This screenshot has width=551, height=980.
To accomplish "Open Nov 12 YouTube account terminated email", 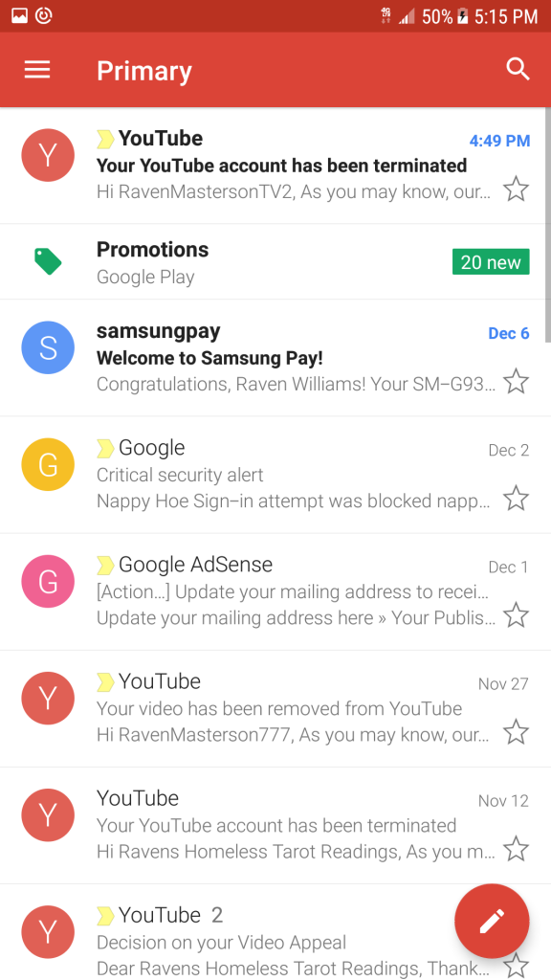I will coord(275,826).
